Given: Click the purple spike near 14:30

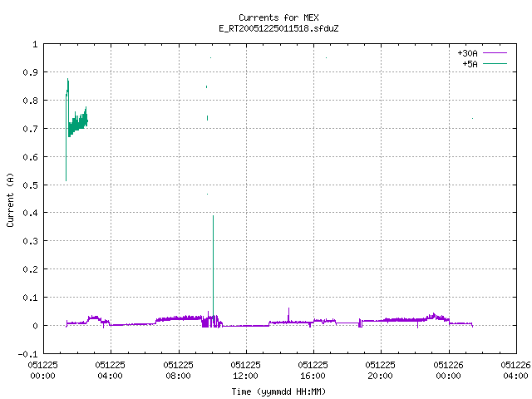Looking at the screenshot, I should point(288,314).
